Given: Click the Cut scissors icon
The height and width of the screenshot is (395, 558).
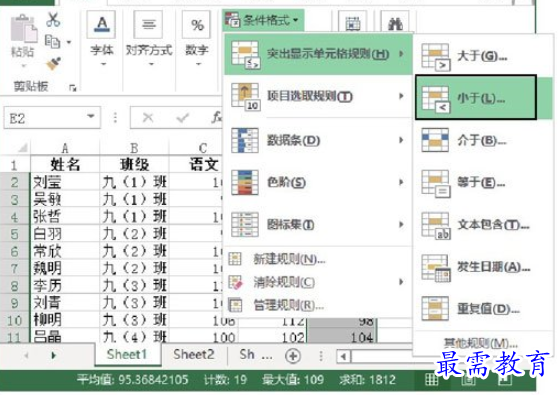Looking at the screenshot, I should (53, 20).
